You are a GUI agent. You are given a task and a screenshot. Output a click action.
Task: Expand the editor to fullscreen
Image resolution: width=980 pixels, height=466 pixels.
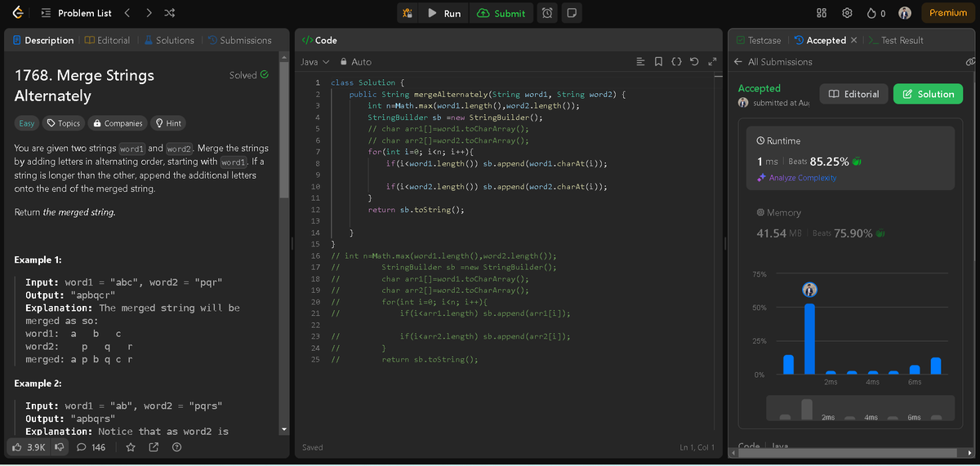712,61
